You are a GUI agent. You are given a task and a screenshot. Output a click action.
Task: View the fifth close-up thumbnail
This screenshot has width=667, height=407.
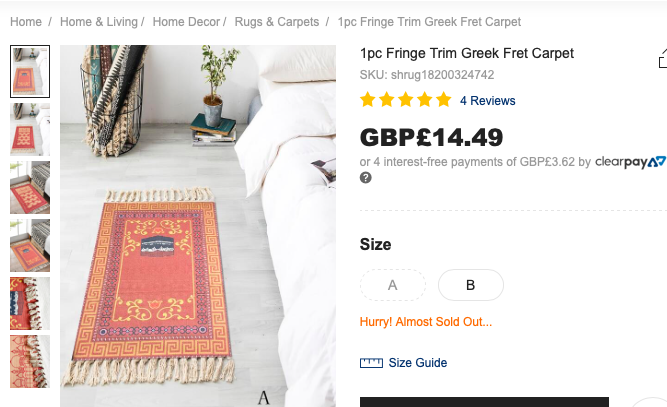(30, 303)
